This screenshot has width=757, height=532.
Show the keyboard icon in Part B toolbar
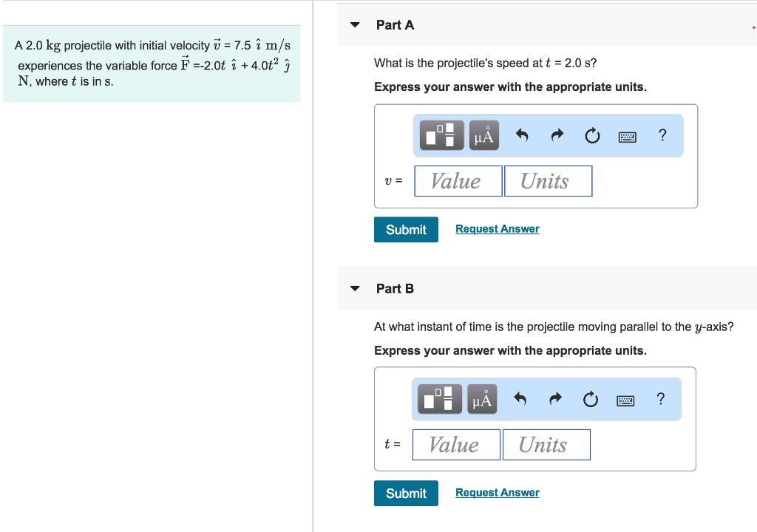[625, 399]
